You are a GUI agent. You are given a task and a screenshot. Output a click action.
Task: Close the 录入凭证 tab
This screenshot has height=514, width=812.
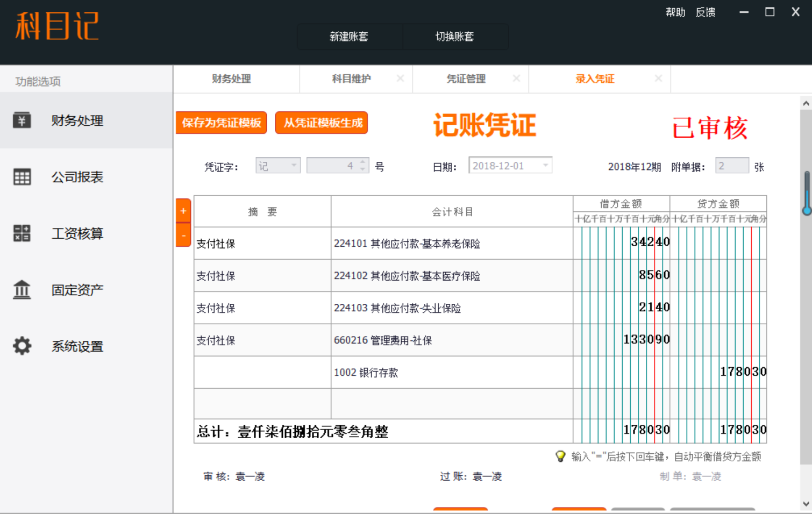pyautogui.click(x=658, y=78)
